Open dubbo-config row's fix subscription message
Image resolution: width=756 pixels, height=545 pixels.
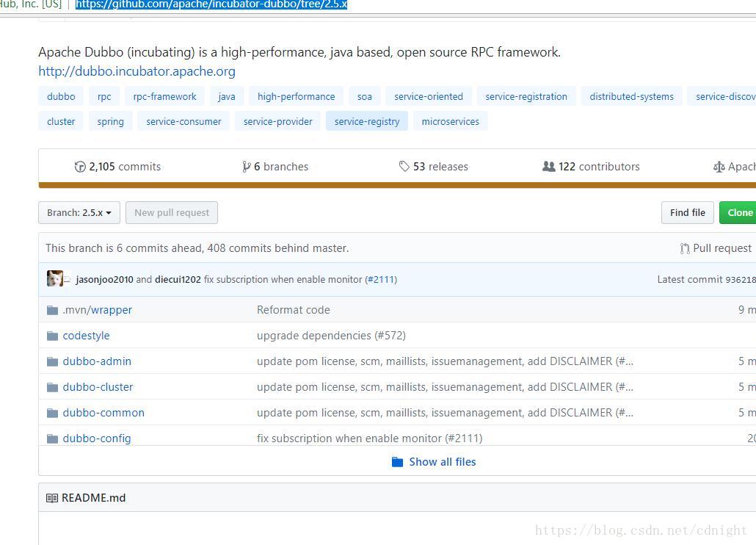point(369,438)
